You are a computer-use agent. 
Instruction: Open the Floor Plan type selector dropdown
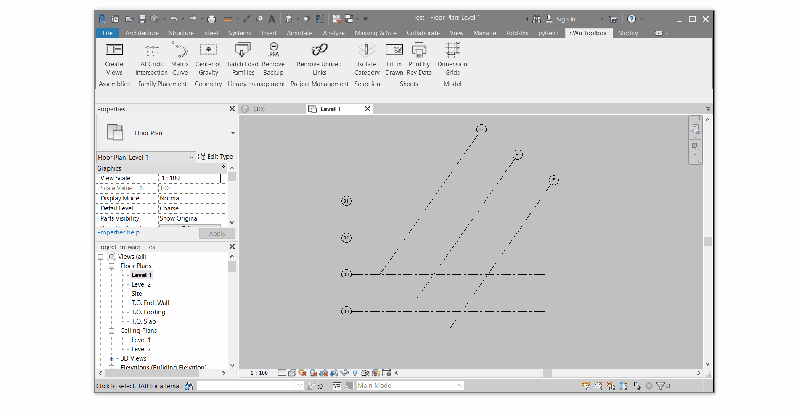click(233, 133)
